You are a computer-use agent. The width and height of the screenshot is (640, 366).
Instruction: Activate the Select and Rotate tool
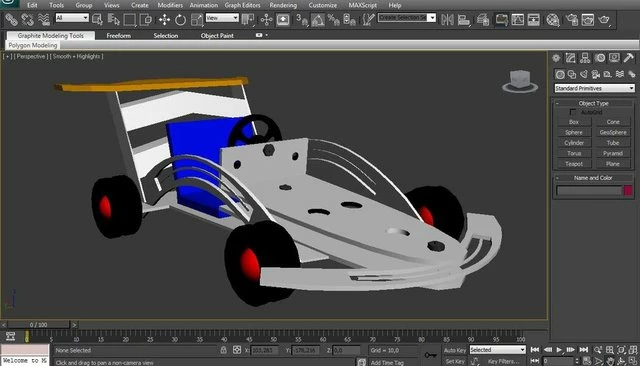click(x=180, y=19)
